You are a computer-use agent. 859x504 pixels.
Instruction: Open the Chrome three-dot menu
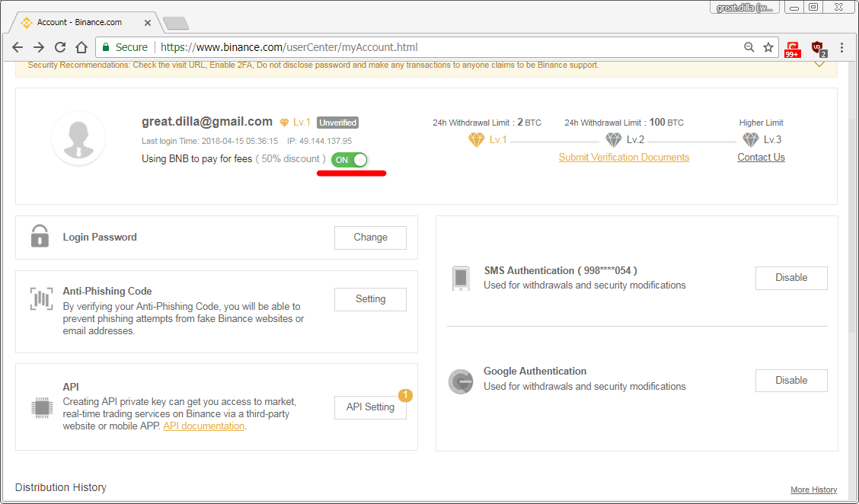pyautogui.click(x=842, y=48)
